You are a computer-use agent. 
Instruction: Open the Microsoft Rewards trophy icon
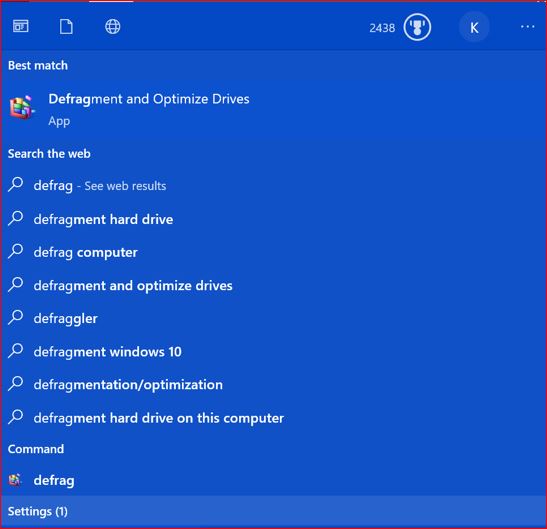point(417,27)
